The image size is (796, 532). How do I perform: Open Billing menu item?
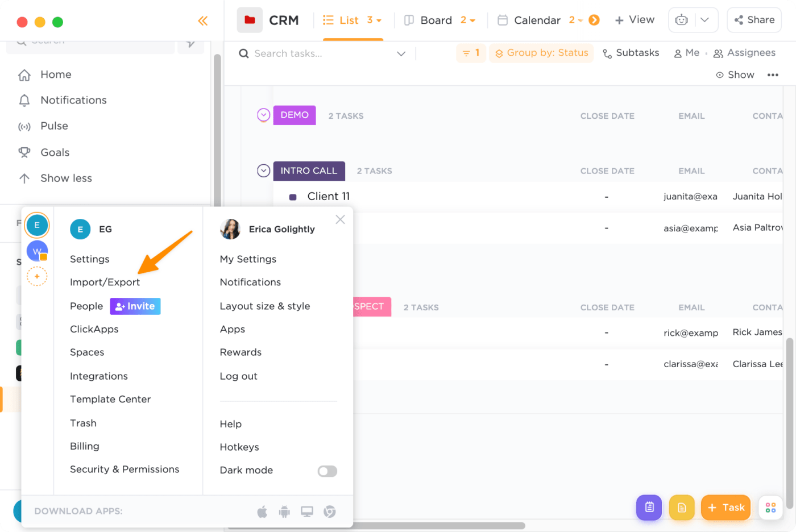pos(85,446)
